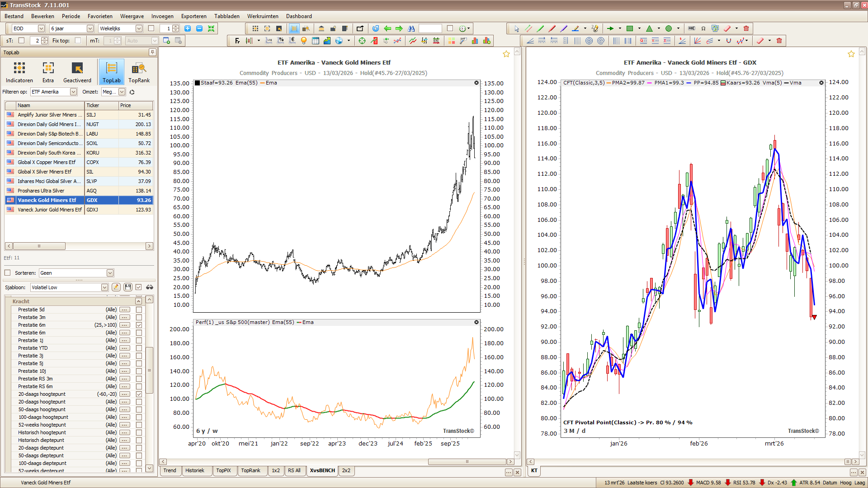Click the Omega symbol insertion icon
This screenshot has height=488, width=868.
click(703, 28)
